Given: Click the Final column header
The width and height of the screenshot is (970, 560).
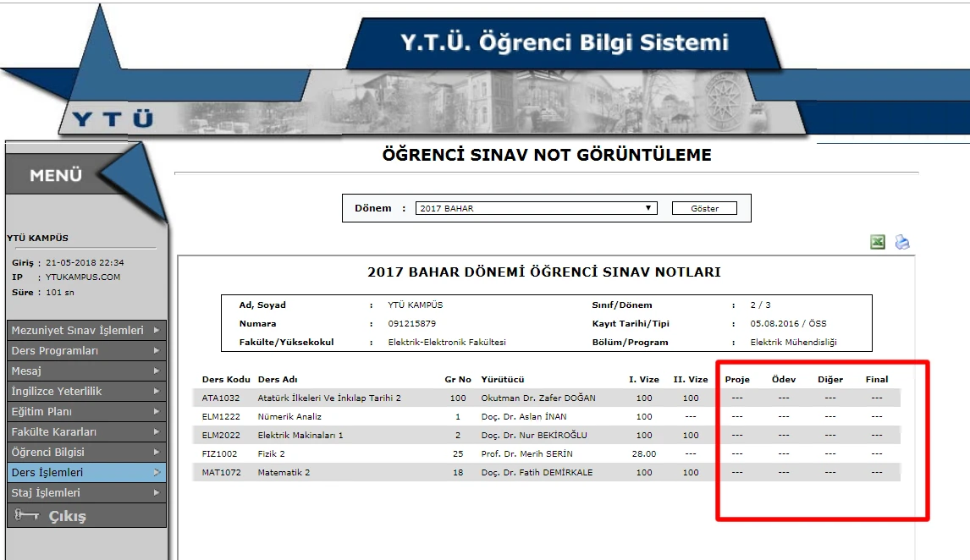Looking at the screenshot, I should [x=877, y=380].
